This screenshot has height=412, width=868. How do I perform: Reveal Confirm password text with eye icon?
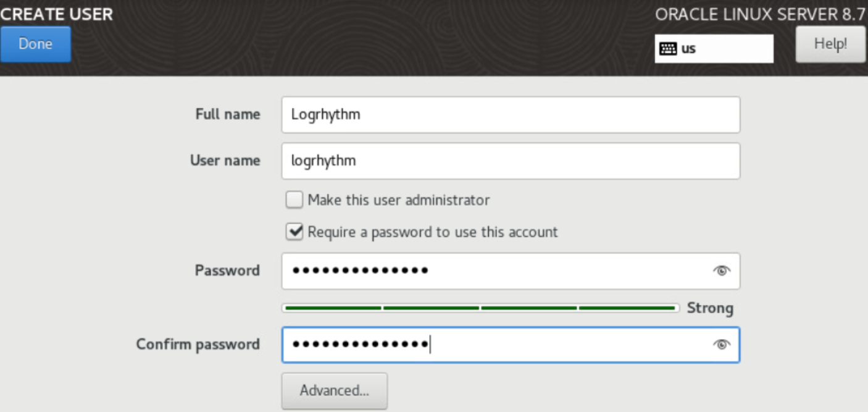[x=721, y=345]
